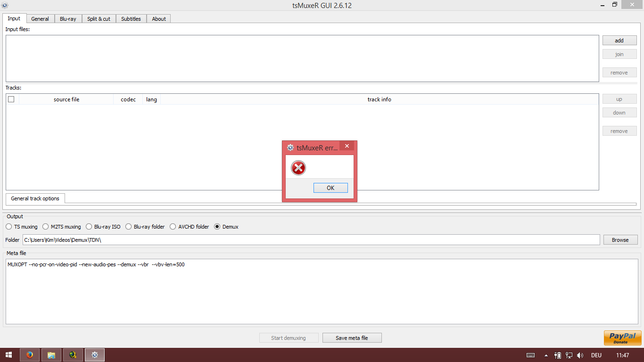
Task: Restore down the tsMuxeR window
Action: [x=615, y=5]
